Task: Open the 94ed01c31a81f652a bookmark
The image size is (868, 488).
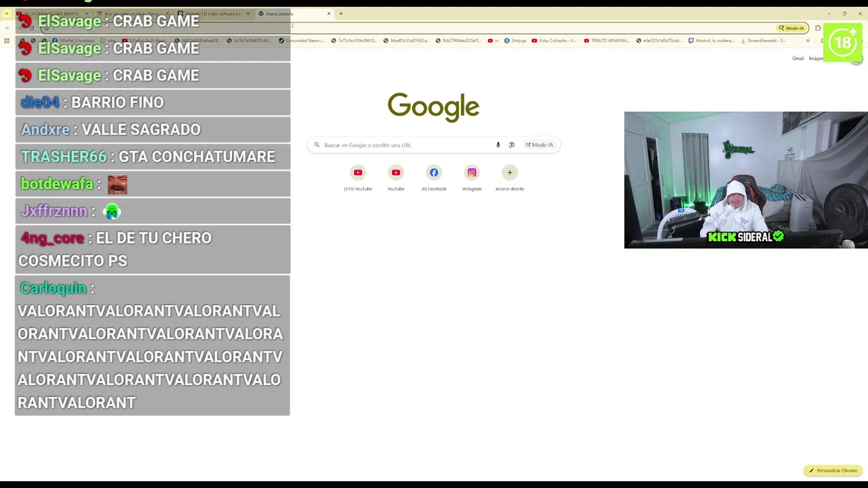Action: [406, 41]
